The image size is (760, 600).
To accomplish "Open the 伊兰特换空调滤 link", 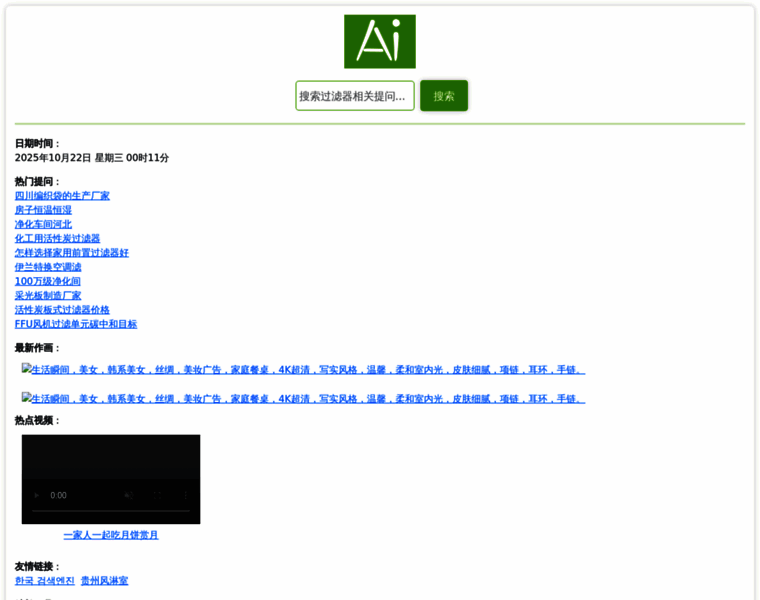I will click(x=48, y=267).
